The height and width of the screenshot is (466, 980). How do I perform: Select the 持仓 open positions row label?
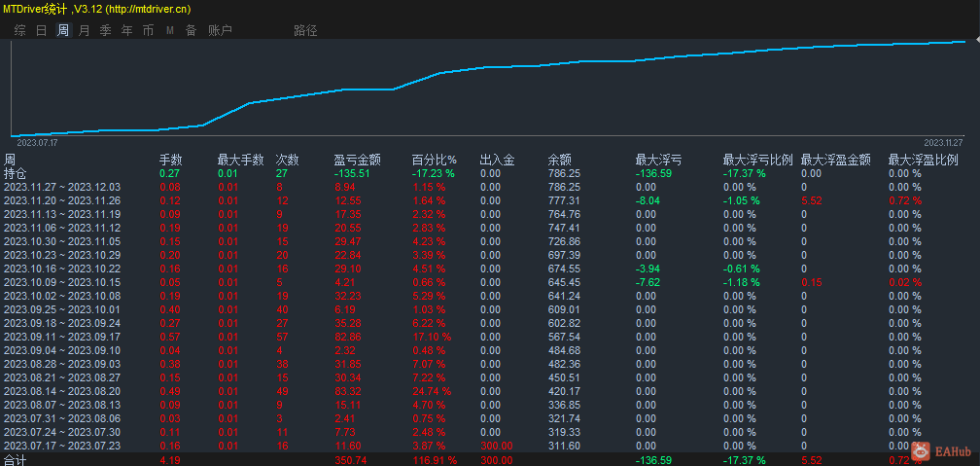[x=16, y=173]
